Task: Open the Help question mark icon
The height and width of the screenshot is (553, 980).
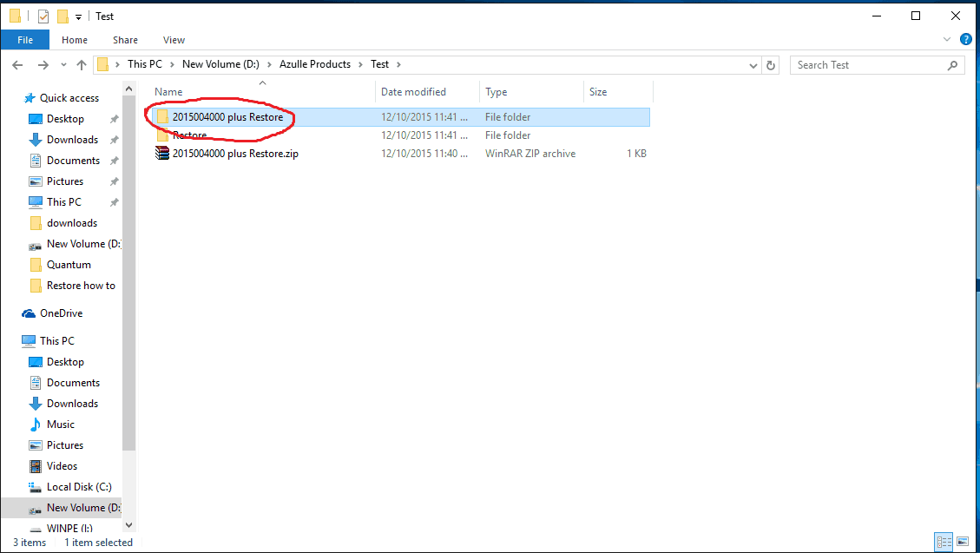Action: click(965, 40)
